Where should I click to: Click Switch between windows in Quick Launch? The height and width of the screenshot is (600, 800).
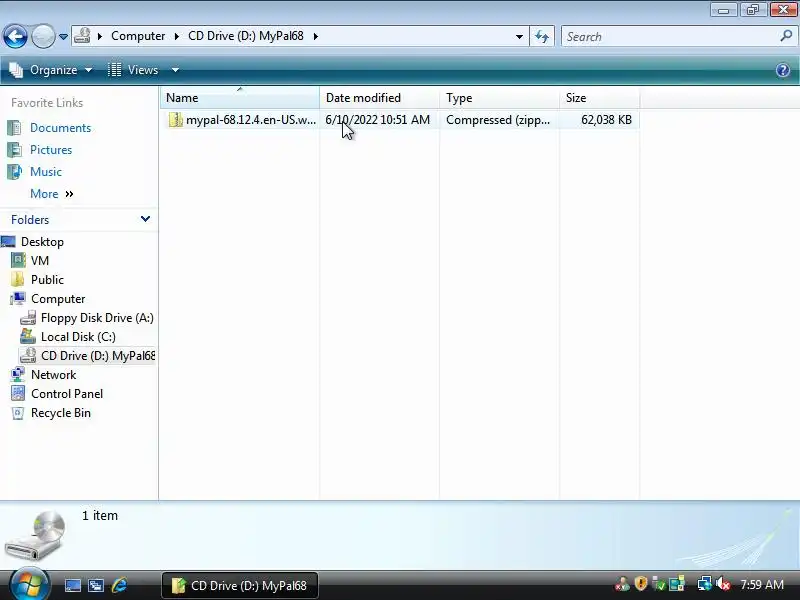point(95,585)
